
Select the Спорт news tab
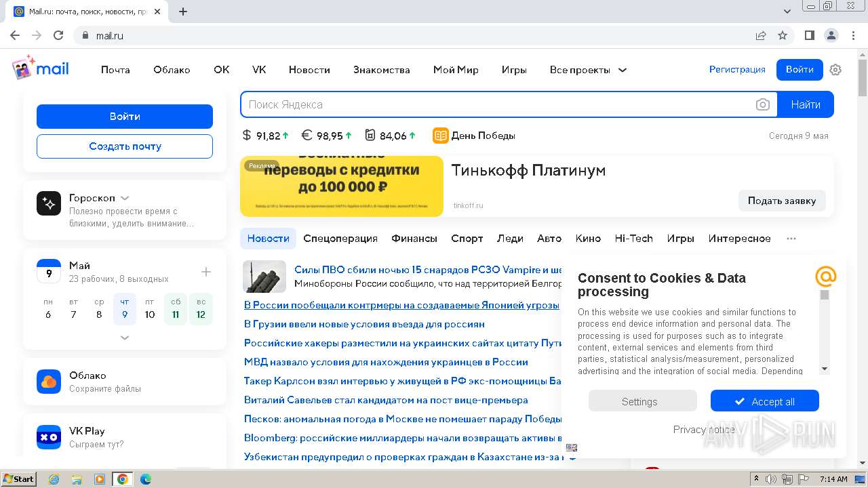(467, 239)
